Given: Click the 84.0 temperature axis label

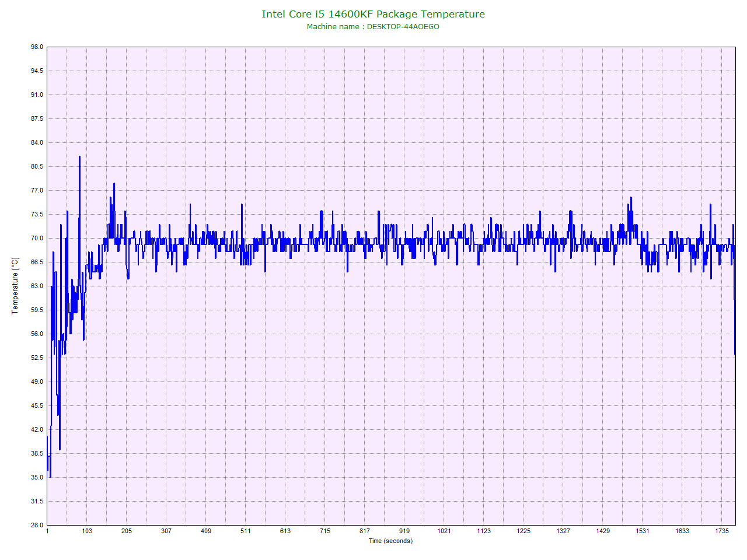Looking at the screenshot, I should tap(37, 142).
